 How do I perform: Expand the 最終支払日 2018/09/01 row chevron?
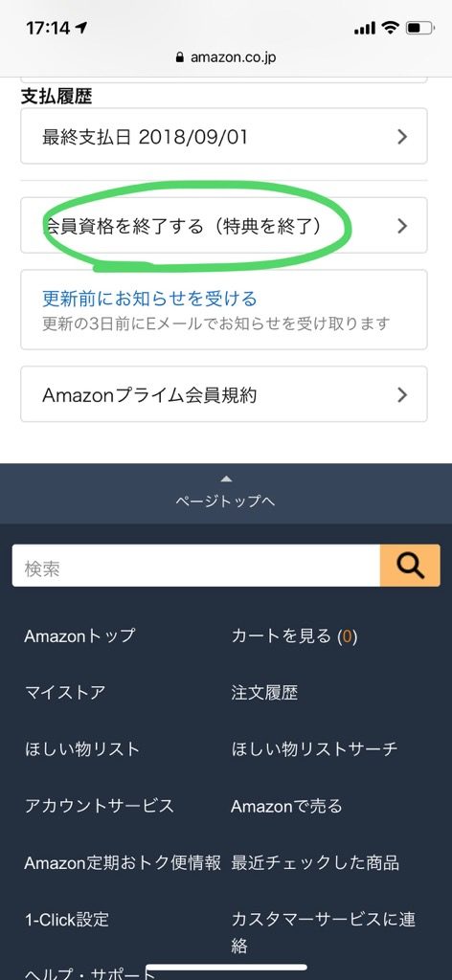[x=402, y=137]
